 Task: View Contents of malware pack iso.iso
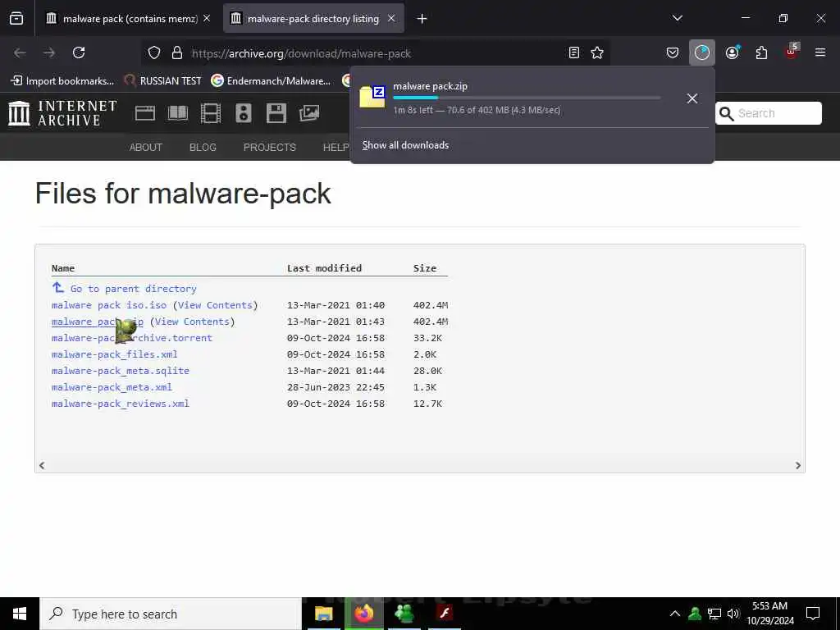point(215,305)
